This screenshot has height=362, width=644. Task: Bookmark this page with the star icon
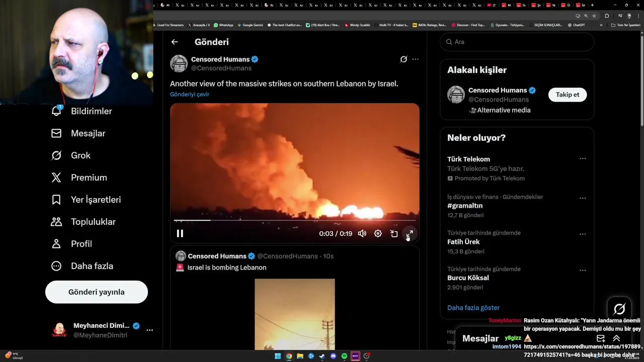coord(594,16)
